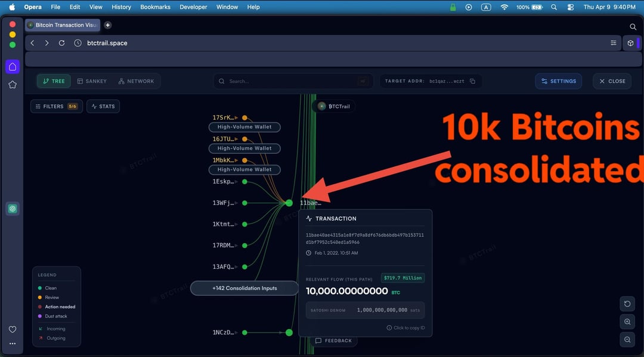644x357 pixels.
Task: Copy the target address with copy icon
Action: pos(472,81)
